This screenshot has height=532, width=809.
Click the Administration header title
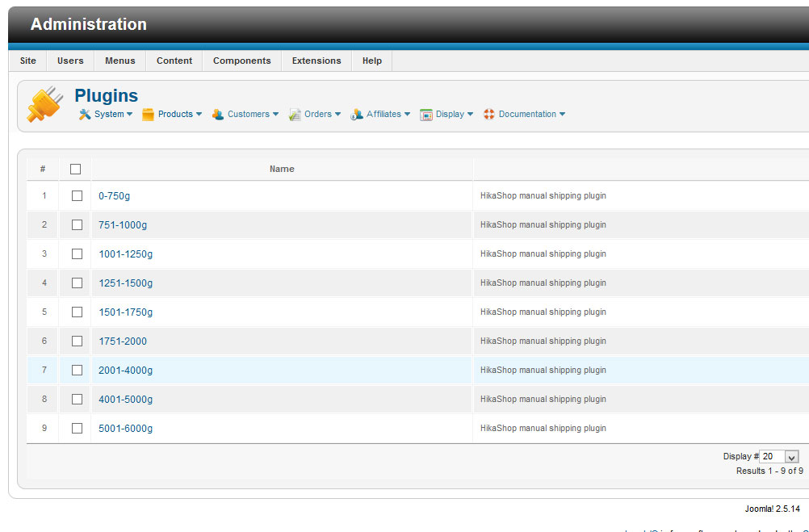click(89, 24)
